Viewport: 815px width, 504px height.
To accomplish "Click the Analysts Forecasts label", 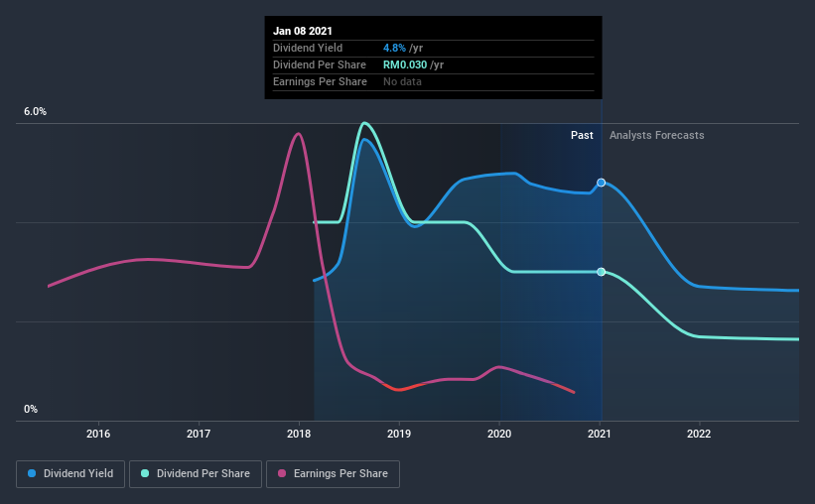I will [657, 135].
